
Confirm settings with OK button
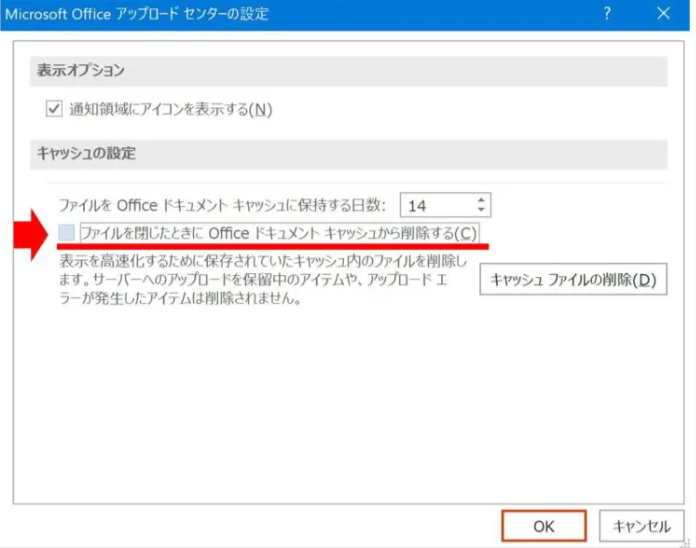pos(544,526)
